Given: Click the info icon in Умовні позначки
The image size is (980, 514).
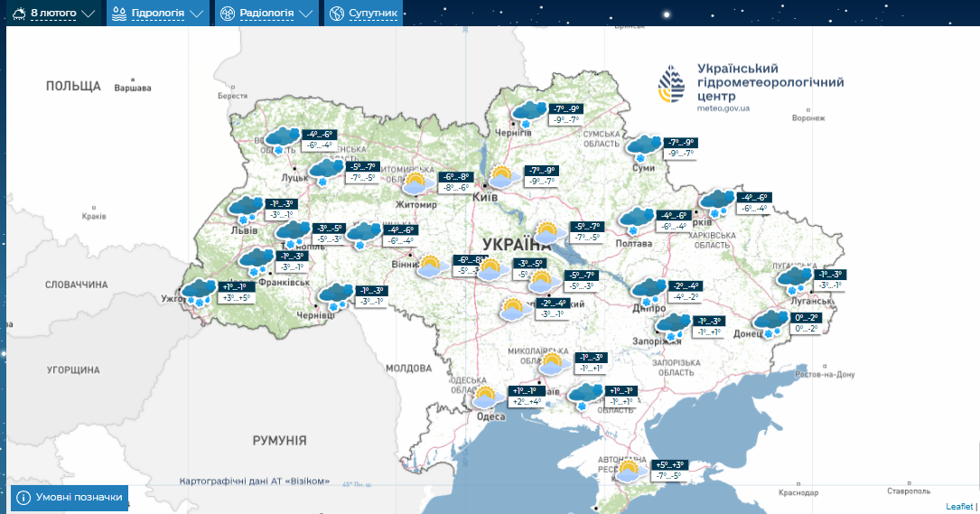Looking at the screenshot, I should [x=23, y=498].
